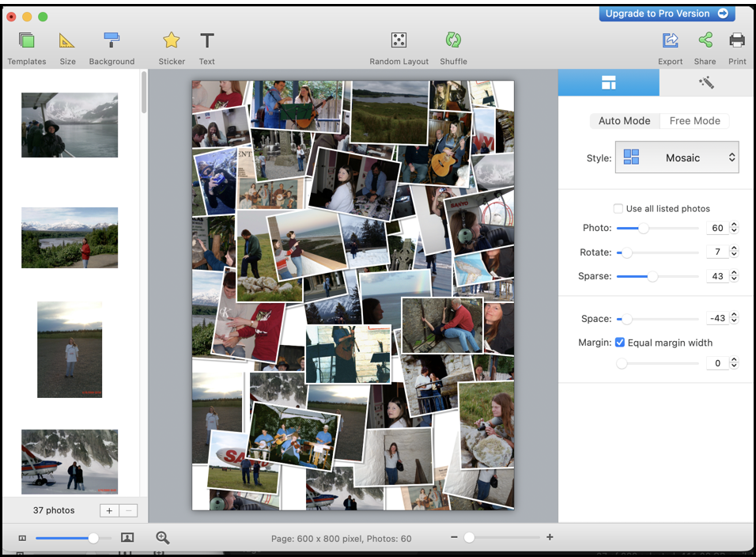Click the band under tent collage photo
The width and height of the screenshot is (756, 557).
click(x=294, y=437)
